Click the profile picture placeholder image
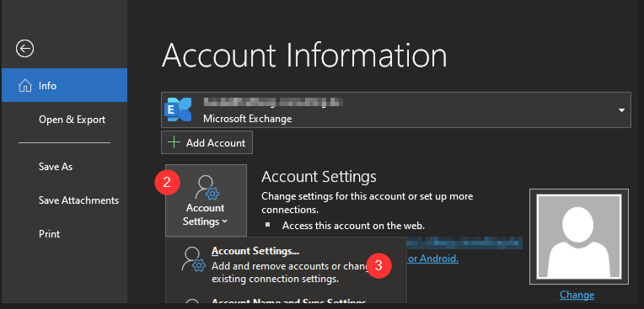The image size is (644, 309). click(579, 237)
